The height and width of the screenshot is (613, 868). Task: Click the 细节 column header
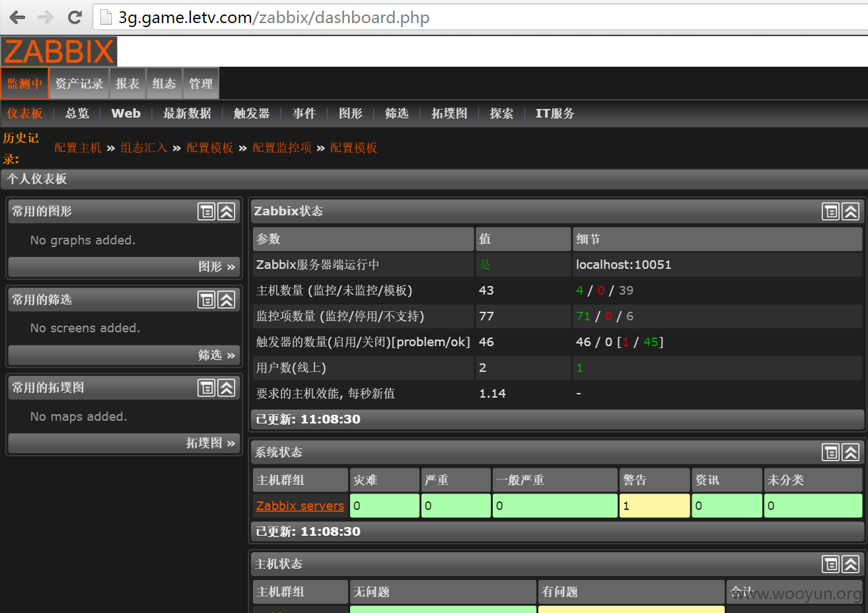click(717, 239)
